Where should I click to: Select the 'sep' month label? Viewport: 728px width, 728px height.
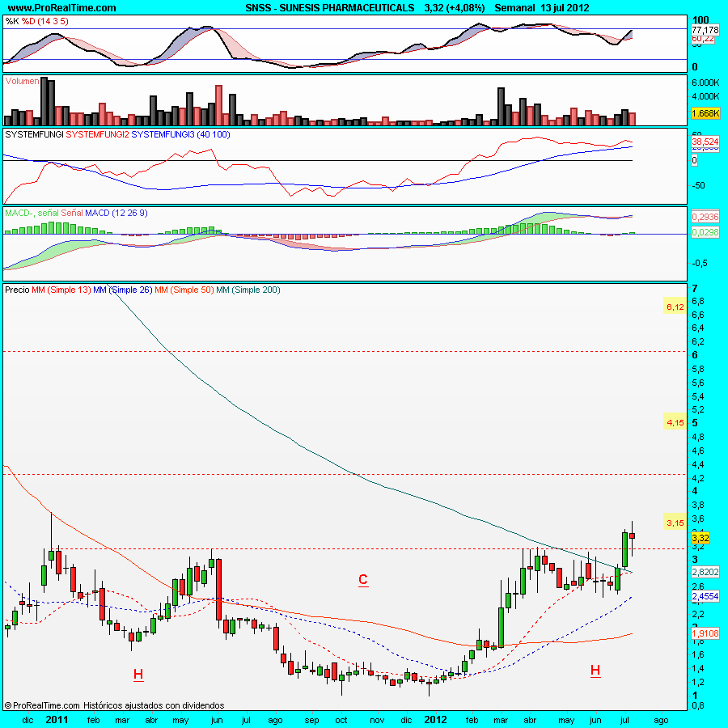[x=311, y=721]
